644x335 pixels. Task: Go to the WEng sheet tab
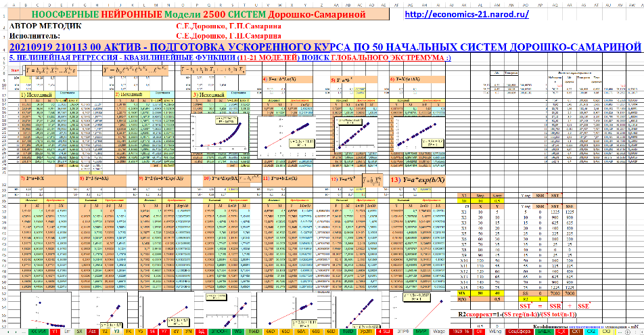click(x=495, y=332)
